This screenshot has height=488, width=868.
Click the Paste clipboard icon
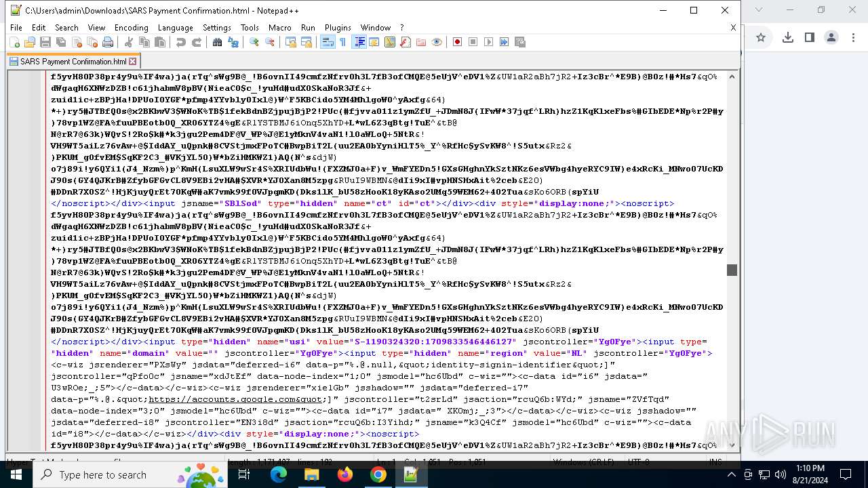160,42
